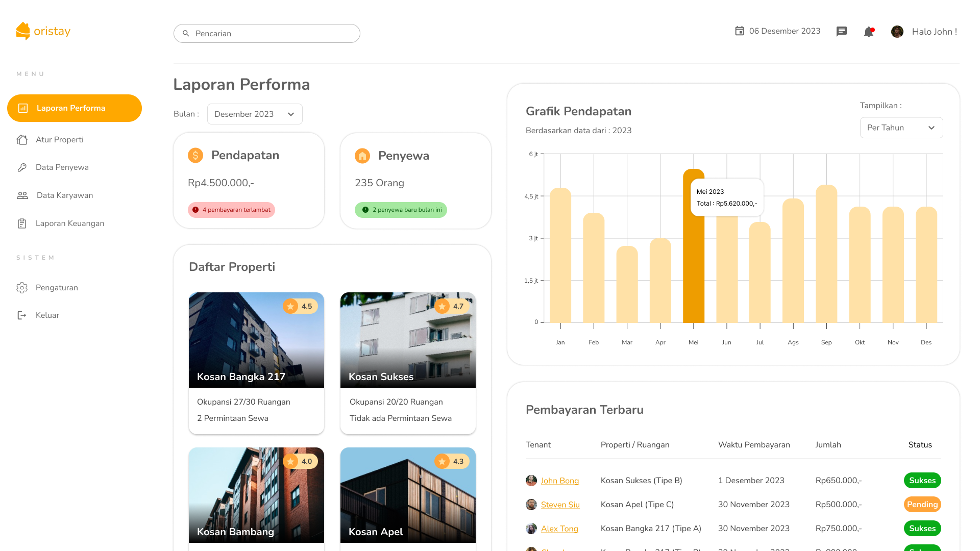This screenshot has width=980, height=551.
Task: Click the oristay house logo
Action: pos(23,31)
